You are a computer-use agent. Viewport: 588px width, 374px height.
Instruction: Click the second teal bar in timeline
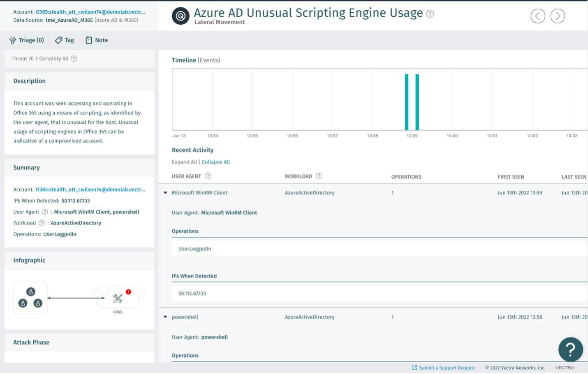point(417,102)
